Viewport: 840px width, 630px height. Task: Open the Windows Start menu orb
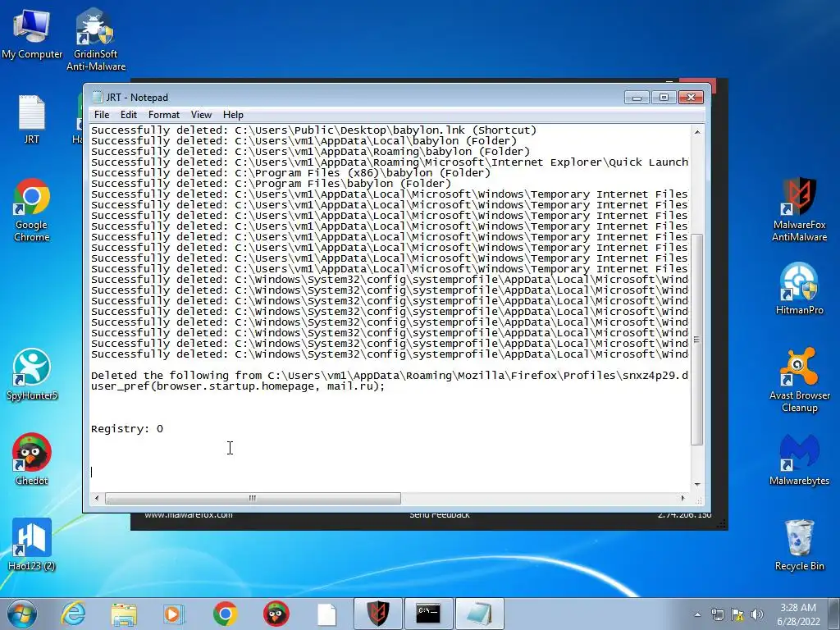[22, 614]
